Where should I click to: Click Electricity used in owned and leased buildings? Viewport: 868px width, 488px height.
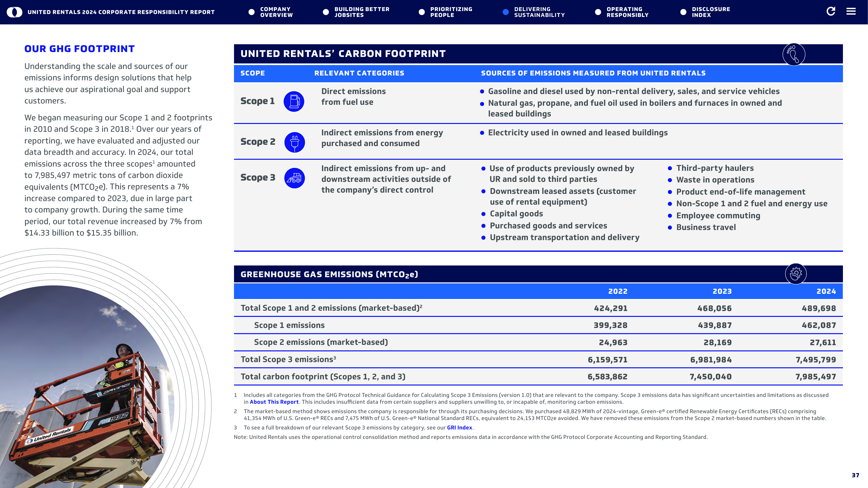pos(578,133)
